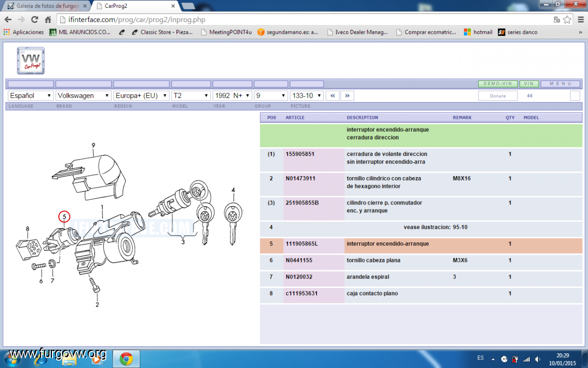Open the MENU button
The height and width of the screenshot is (368, 588).
(x=561, y=84)
